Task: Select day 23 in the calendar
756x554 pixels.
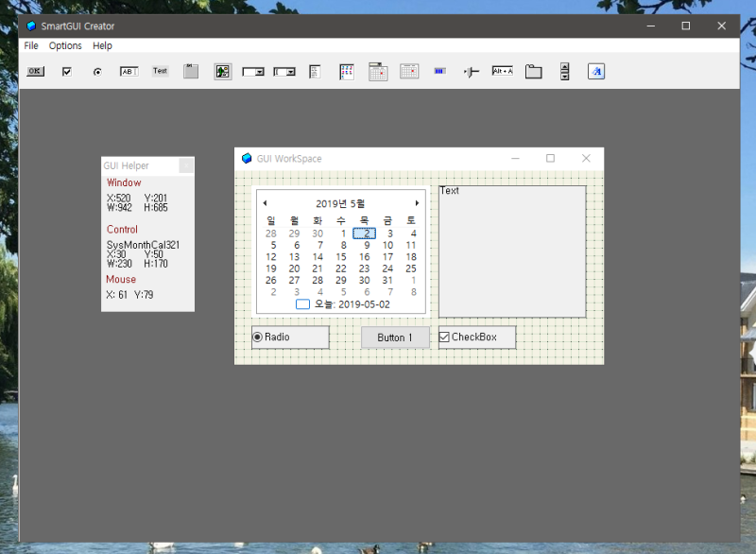Action: 364,268
